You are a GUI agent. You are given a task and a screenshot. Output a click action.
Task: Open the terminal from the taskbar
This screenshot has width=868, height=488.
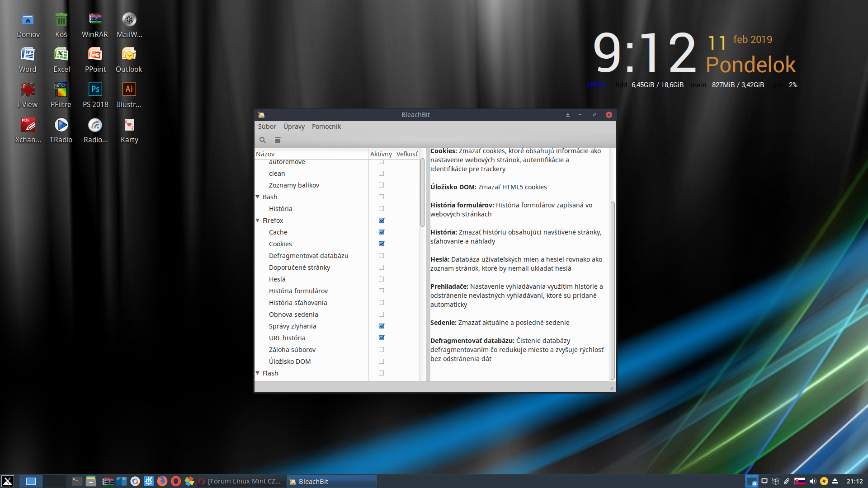point(77,481)
